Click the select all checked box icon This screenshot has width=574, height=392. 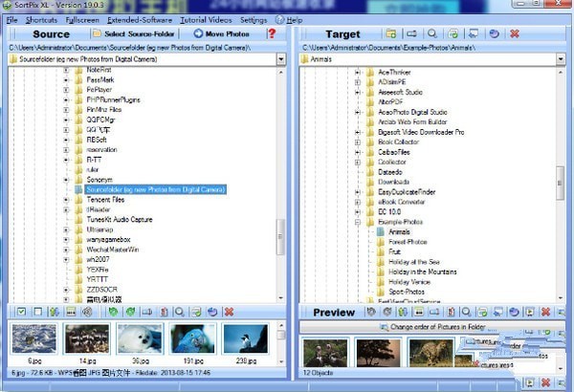[x=21, y=312]
